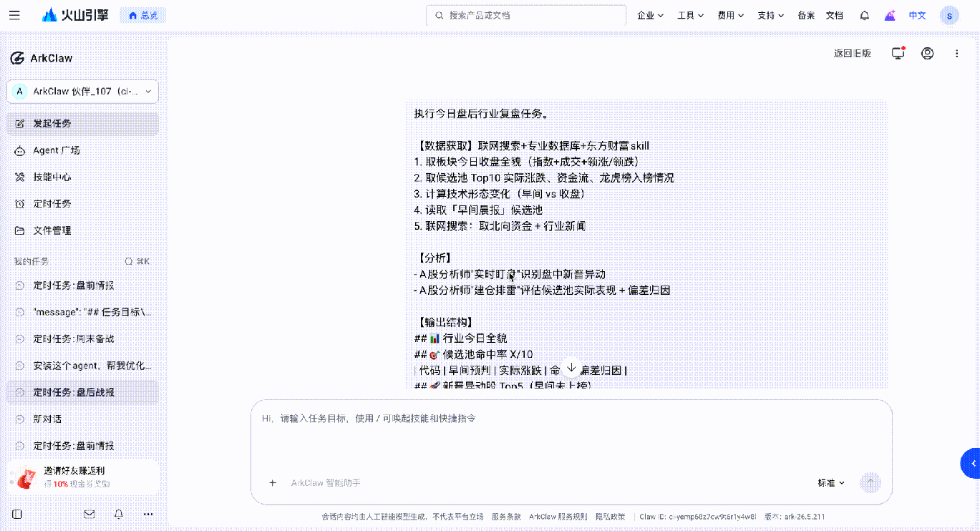
Task: Open 备案 in the top bar
Action: tap(806, 15)
